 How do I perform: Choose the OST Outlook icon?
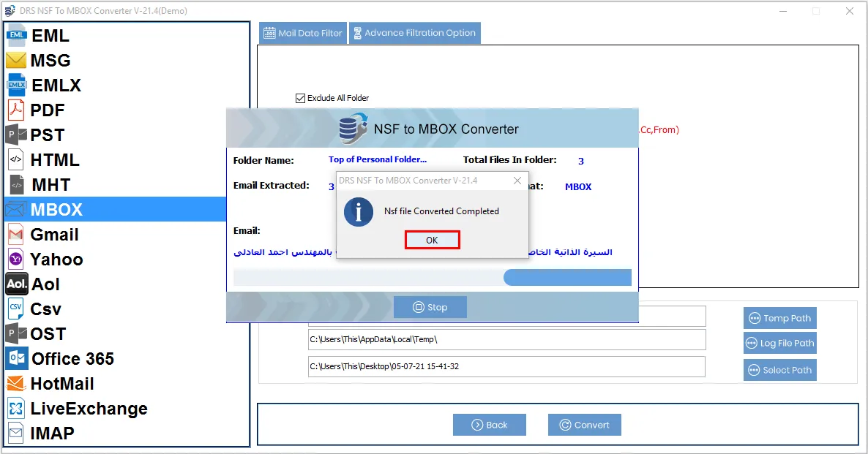coord(16,333)
